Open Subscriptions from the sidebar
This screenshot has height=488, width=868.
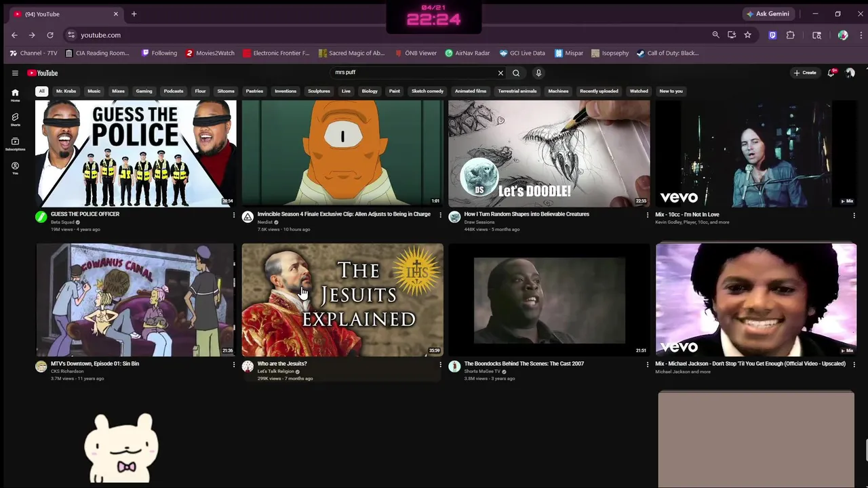coord(15,144)
